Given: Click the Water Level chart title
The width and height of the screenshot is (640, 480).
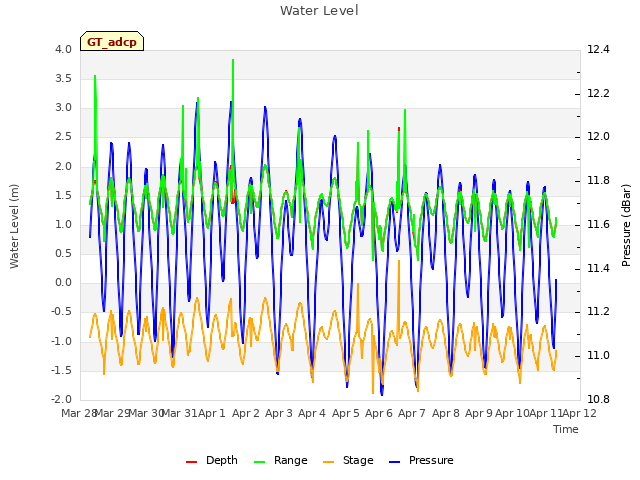Looking at the screenshot, I should point(319,11).
